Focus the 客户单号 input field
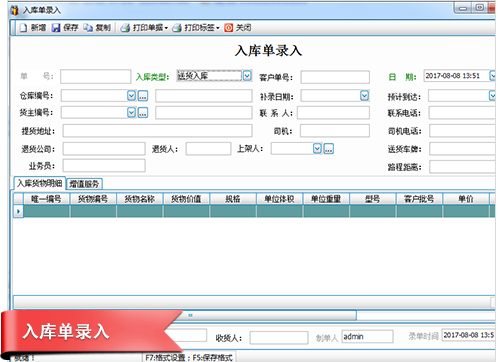Viewport: 498px width, 362px height. pyautogui.click(x=335, y=77)
